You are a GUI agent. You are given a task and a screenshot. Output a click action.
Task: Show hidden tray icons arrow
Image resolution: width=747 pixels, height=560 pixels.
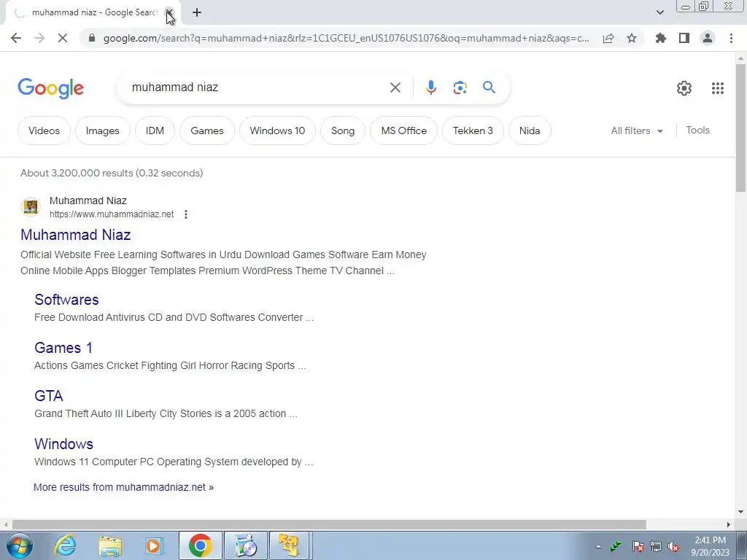point(598,546)
